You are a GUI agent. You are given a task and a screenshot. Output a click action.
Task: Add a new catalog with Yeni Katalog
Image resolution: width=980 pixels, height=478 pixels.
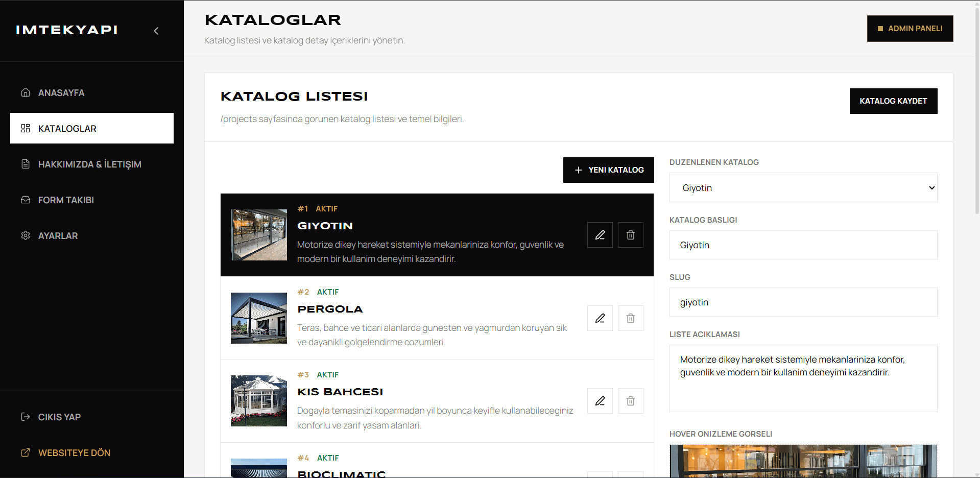point(608,170)
